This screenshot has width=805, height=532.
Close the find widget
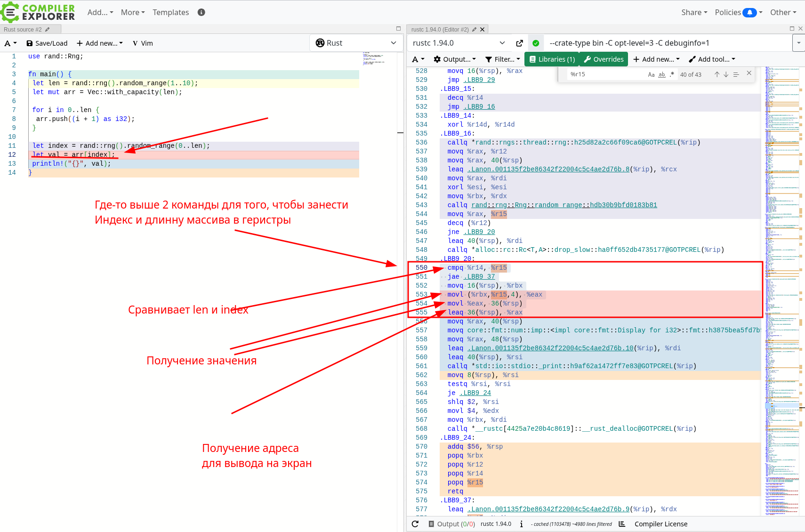click(749, 73)
